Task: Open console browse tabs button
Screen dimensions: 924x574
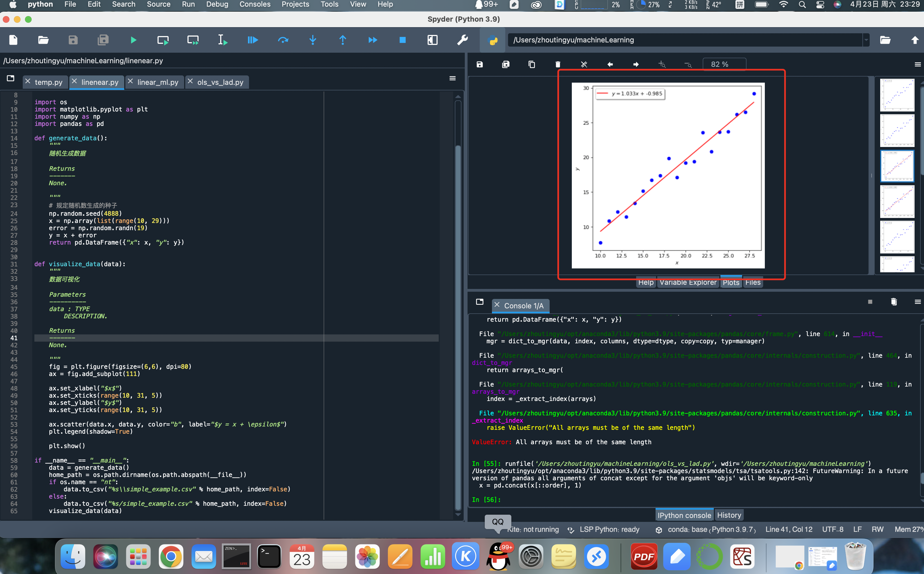Action: 480,302
